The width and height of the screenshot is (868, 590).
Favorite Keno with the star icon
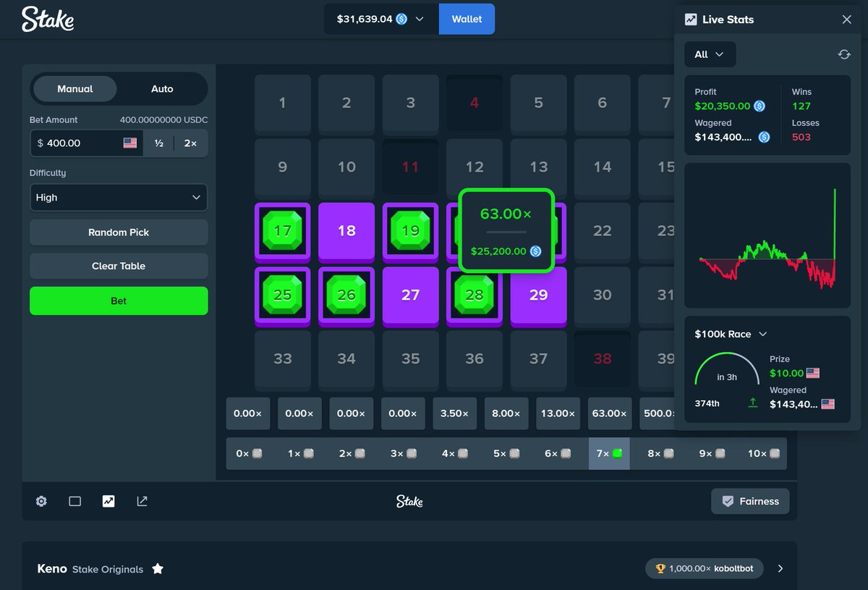click(158, 569)
